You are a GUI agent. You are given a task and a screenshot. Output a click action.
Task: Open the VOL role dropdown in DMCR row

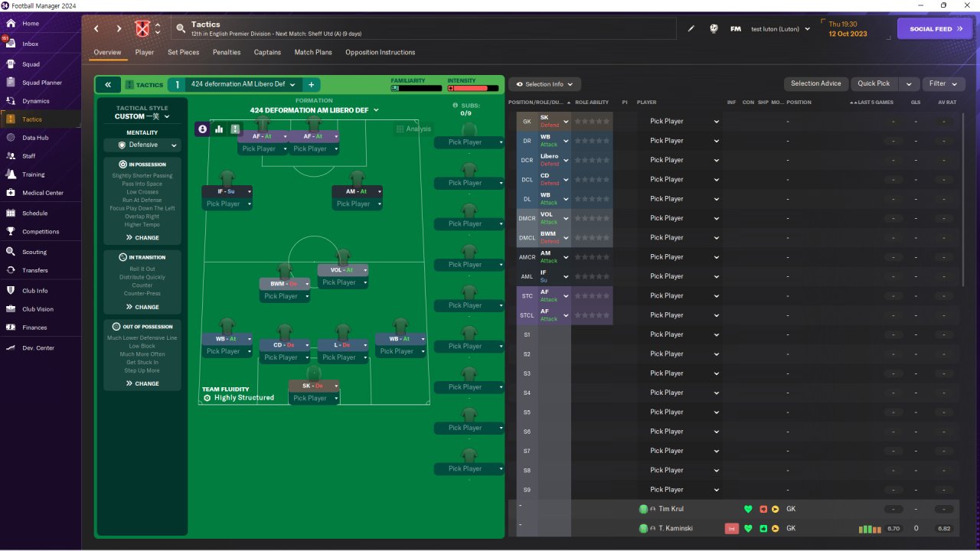coord(554,218)
